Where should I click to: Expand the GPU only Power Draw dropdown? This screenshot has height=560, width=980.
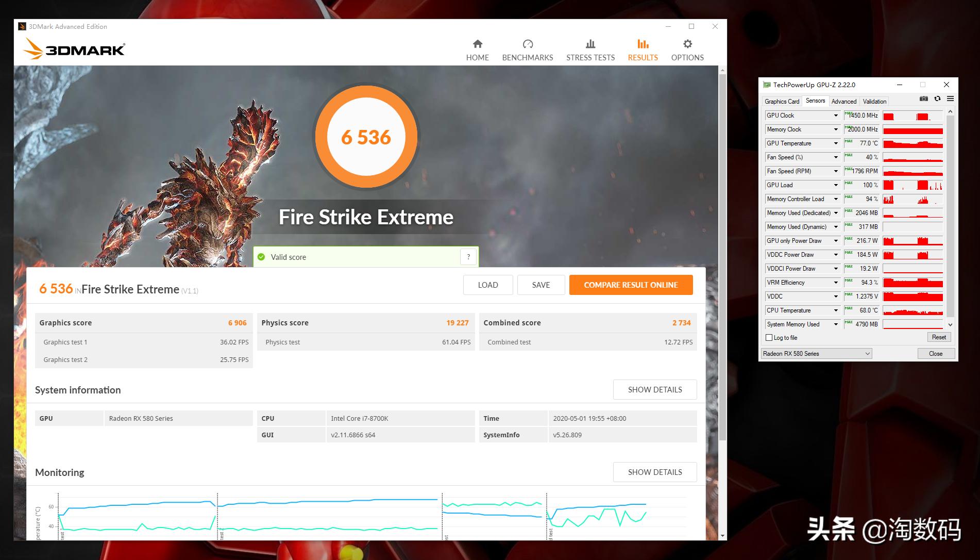[836, 241]
